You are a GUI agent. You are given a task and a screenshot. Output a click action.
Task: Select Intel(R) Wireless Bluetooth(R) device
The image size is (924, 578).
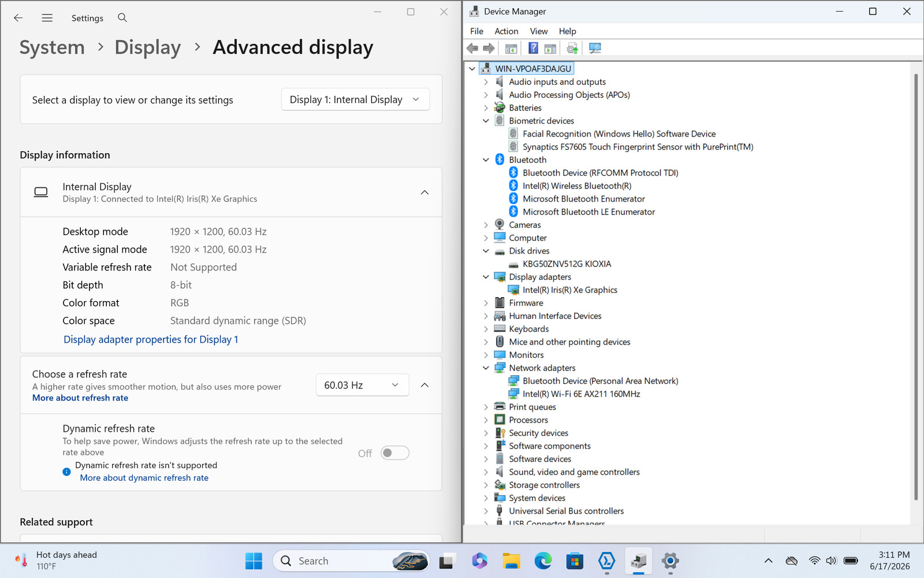pos(577,186)
